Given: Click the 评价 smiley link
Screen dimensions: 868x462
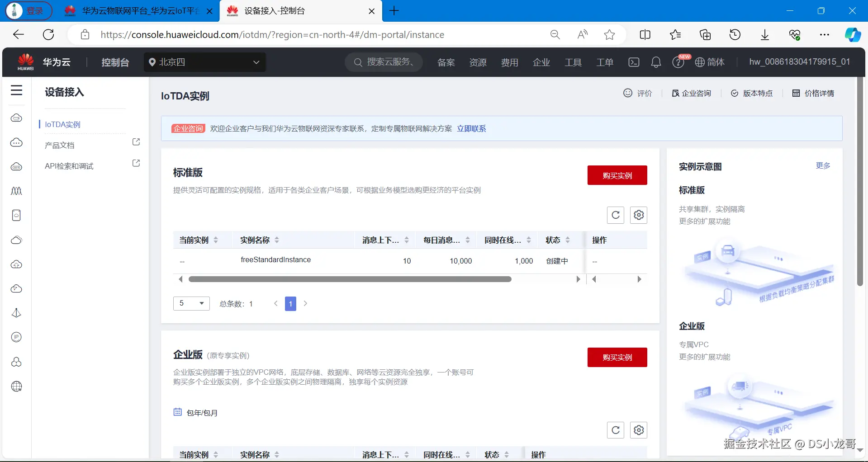Looking at the screenshot, I should (638, 93).
